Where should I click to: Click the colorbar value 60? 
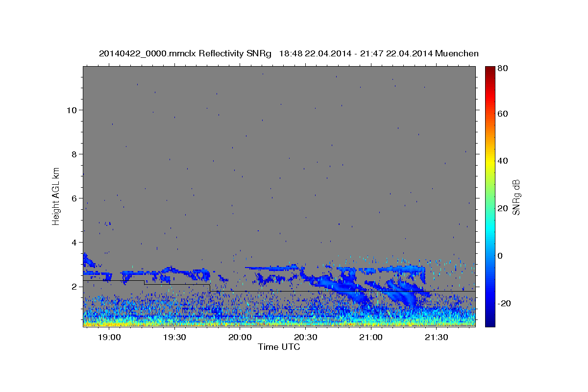[x=503, y=114]
